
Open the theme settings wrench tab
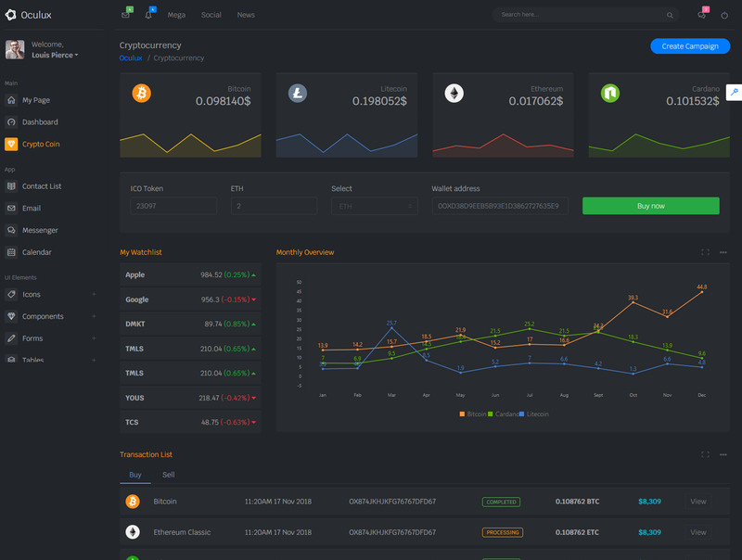(734, 92)
